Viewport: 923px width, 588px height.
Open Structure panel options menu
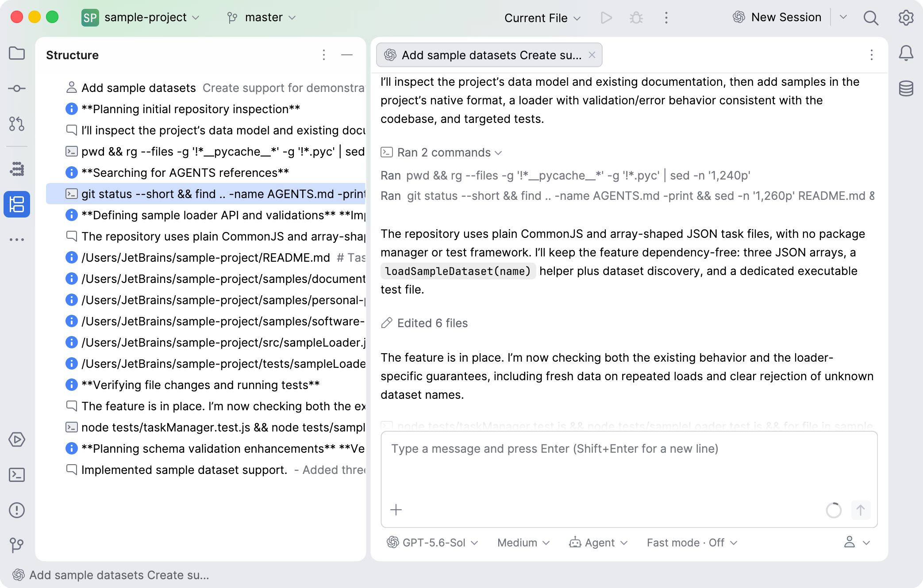[x=324, y=55]
